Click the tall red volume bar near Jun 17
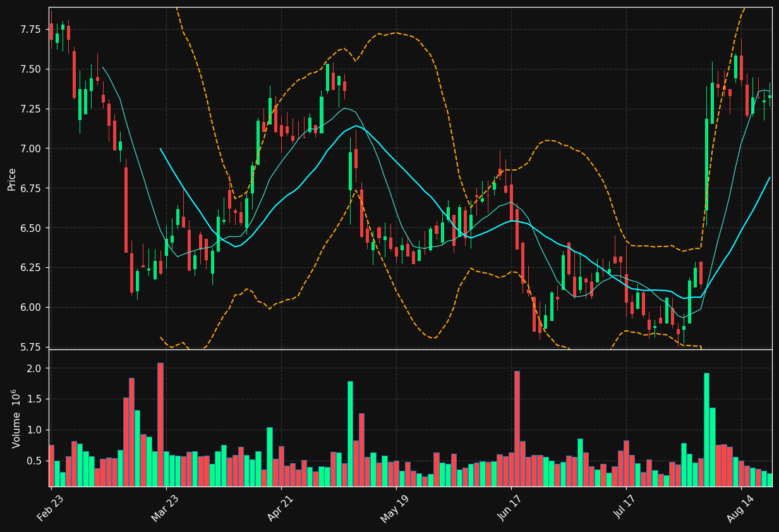This screenshot has width=779, height=532. coord(517,429)
